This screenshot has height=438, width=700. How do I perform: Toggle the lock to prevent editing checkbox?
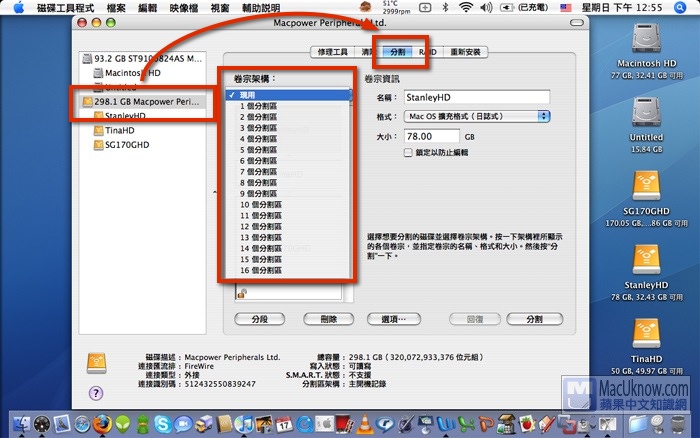(x=408, y=153)
